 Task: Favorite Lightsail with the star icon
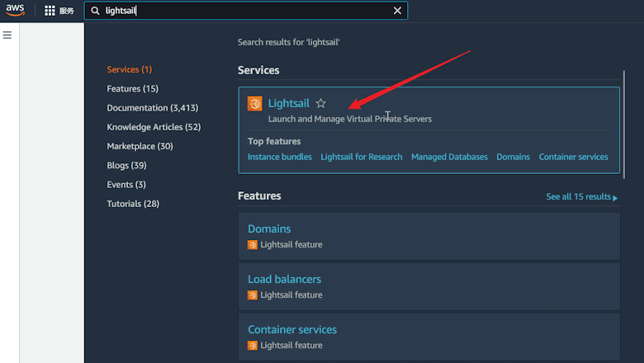tap(321, 103)
